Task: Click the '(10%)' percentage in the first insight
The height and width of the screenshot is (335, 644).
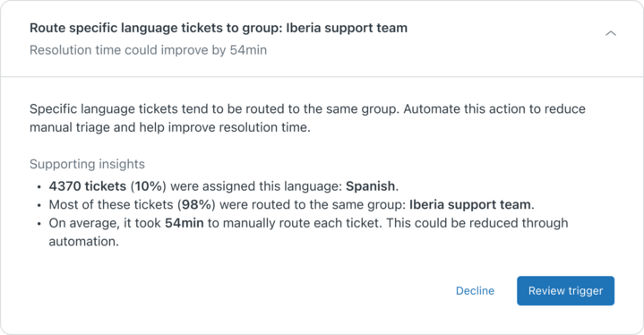Action: [149, 186]
